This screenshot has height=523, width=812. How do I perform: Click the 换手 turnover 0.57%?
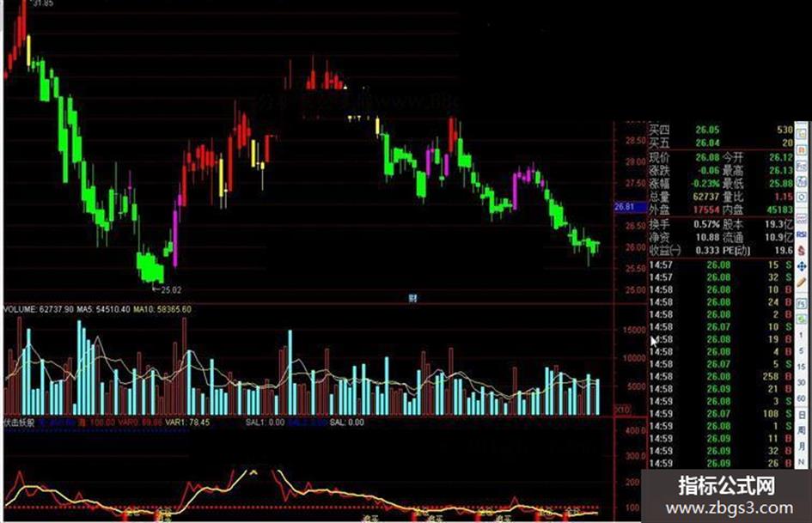point(707,224)
